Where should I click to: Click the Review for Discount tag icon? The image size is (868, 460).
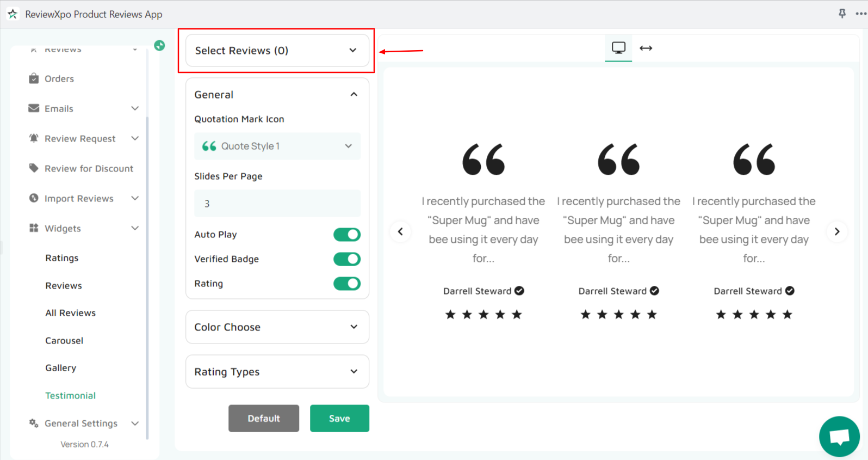[x=34, y=168]
